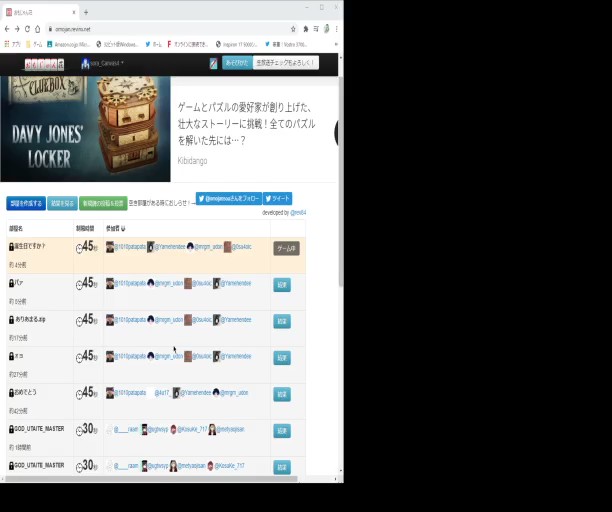The height and width of the screenshot is (512, 612).
Task: Open the media control icon in toolbar
Action: 316,29
